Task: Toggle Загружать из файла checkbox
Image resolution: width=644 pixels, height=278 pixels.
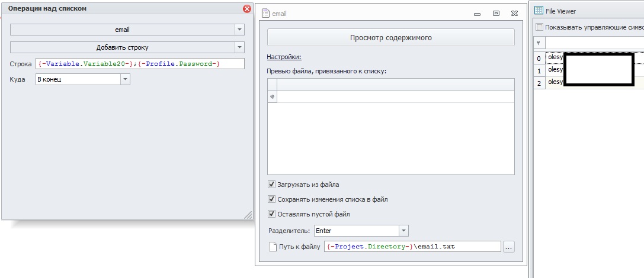Action: click(x=271, y=185)
